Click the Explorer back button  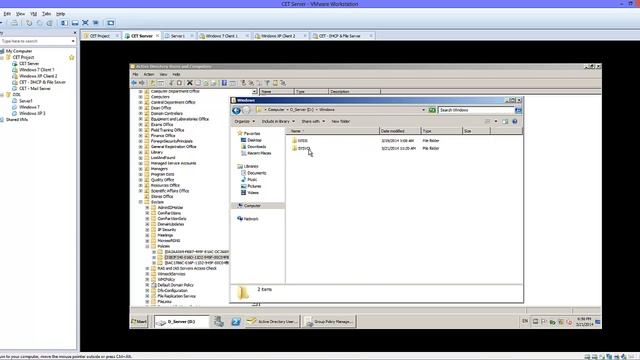(236, 110)
